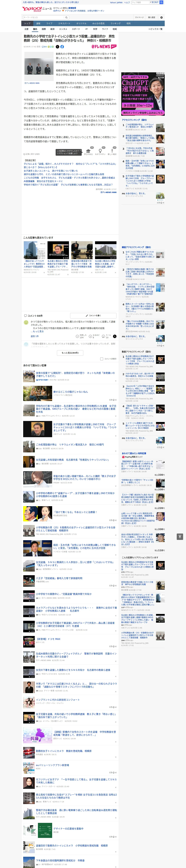Click the scroll-to-top arrow button
Viewport: 186px width, 868px height.
coord(180,536)
